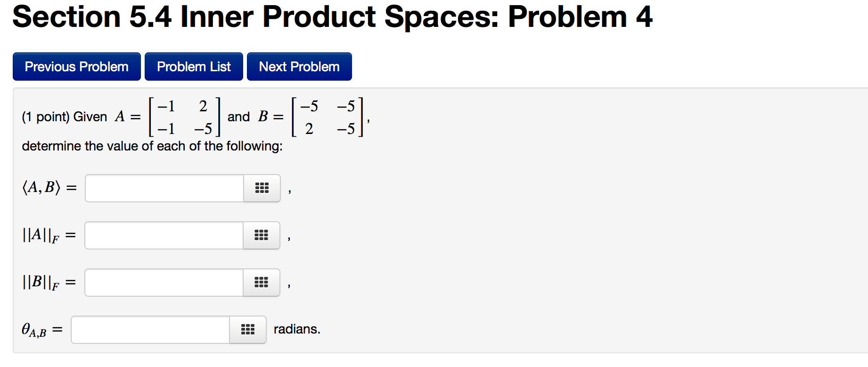Image resolution: width=868 pixels, height=367 pixels.
Task: Click the keypad icon beside the radians answer
Action: 247,330
